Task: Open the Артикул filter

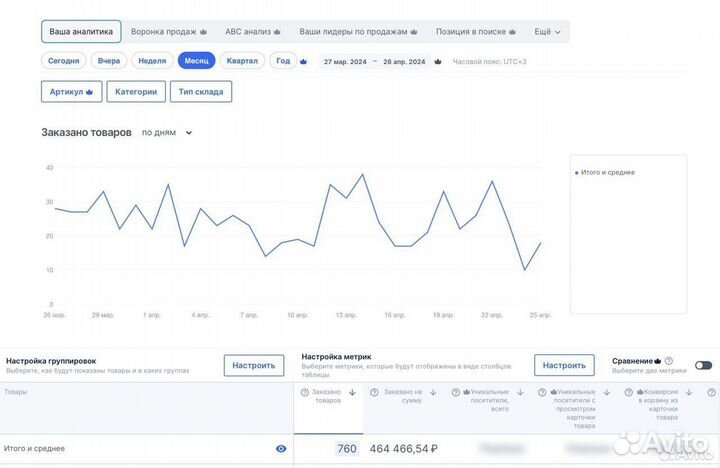Action: point(71,92)
